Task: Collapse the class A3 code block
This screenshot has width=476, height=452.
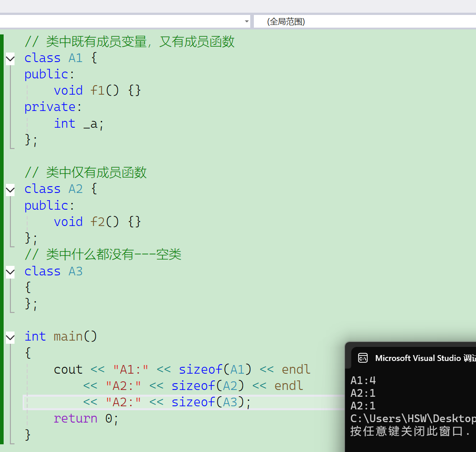Action: (10, 272)
